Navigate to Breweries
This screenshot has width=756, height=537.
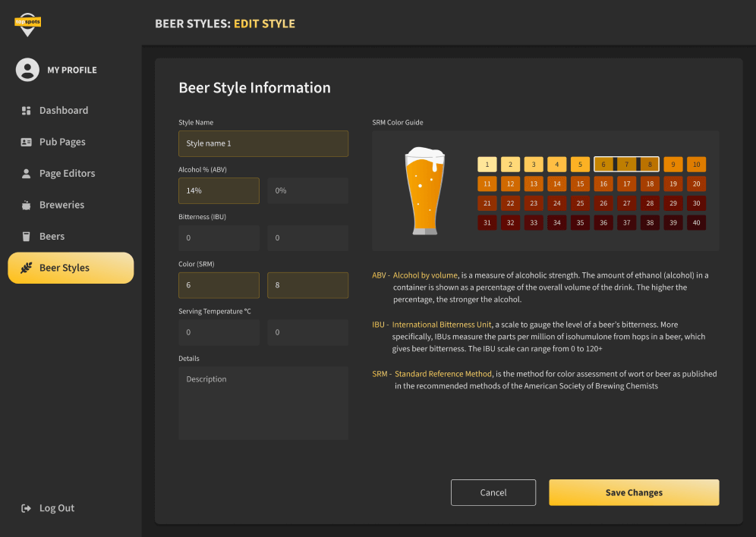(x=71, y=206)
